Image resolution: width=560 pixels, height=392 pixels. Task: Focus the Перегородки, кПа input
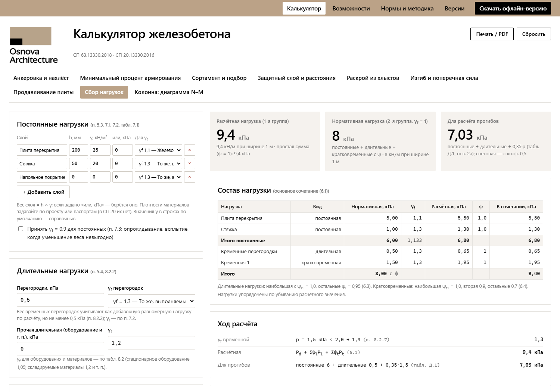click(60, 300)
